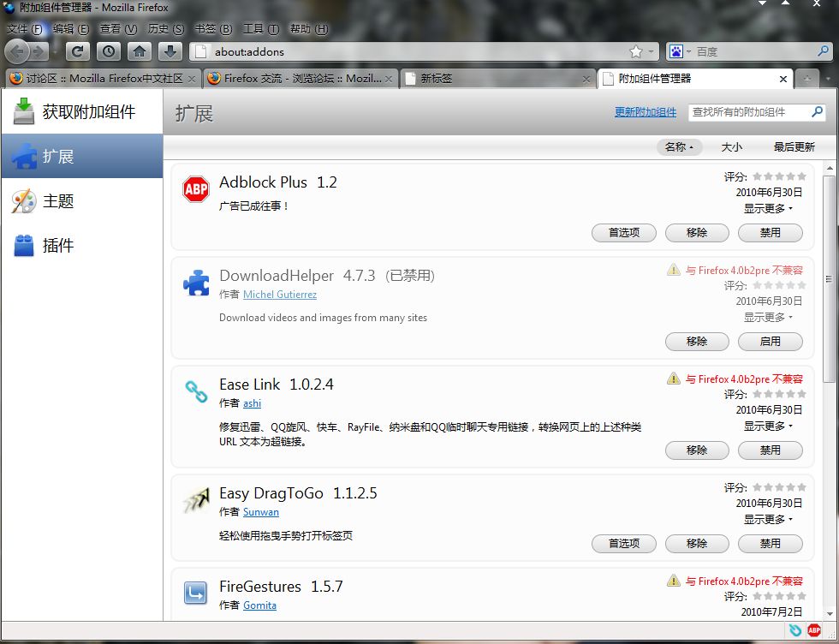Open Downloads with the arrow toolbar icon
This screenshot has width=839, height=644.
171,51
